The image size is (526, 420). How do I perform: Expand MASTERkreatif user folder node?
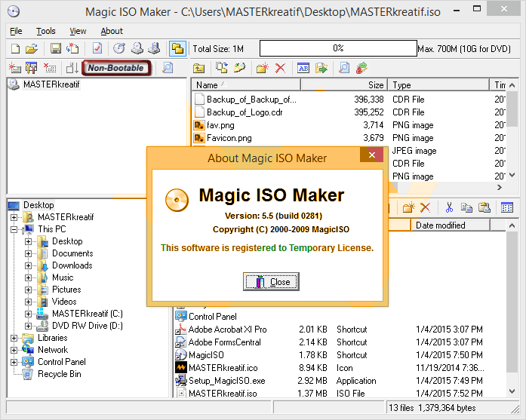pyautogui.click(x=14, y=217)
